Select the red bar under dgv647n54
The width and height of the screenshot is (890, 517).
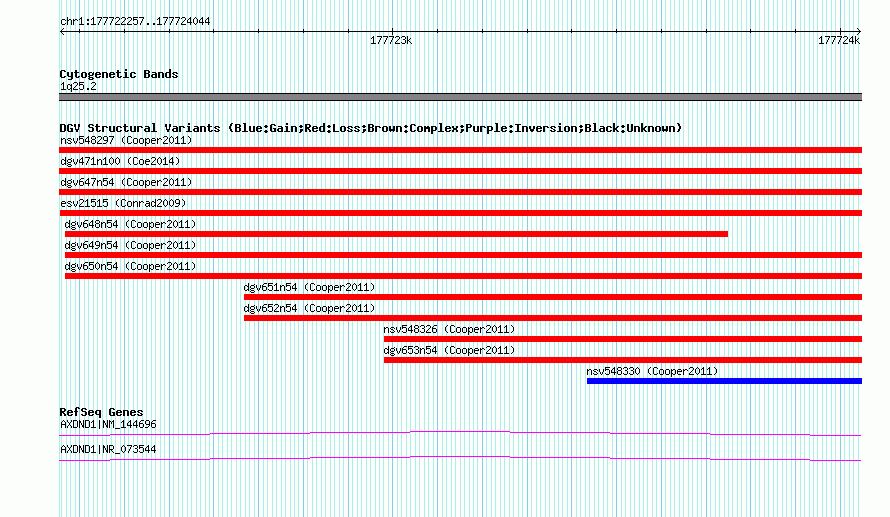(460, 192)
